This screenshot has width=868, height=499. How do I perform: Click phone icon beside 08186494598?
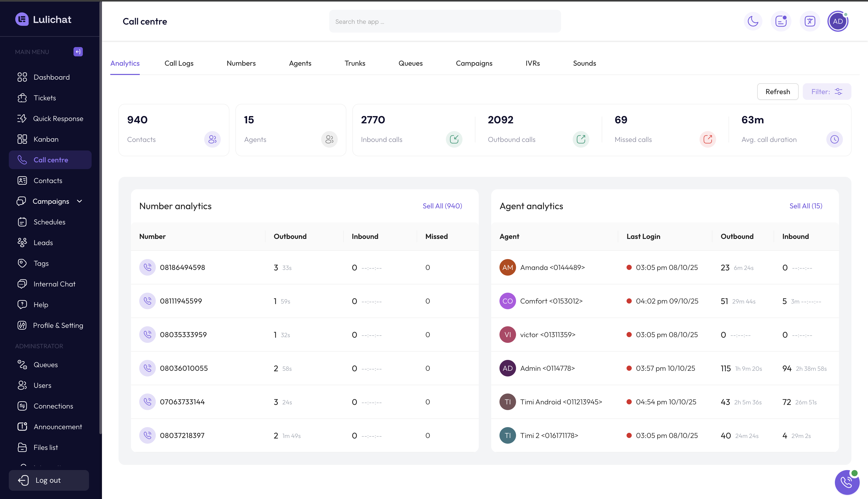(148, 267)
